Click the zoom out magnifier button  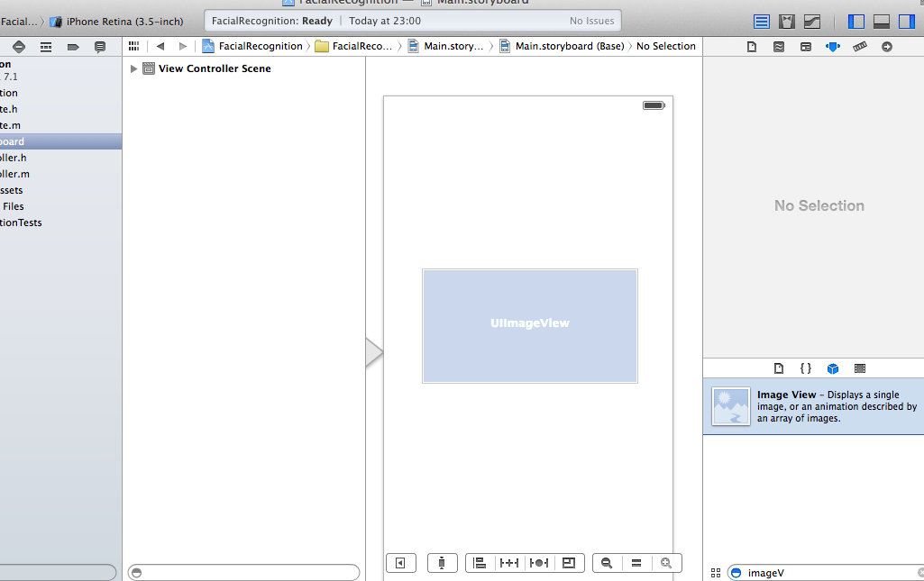[x=606, y=562]
